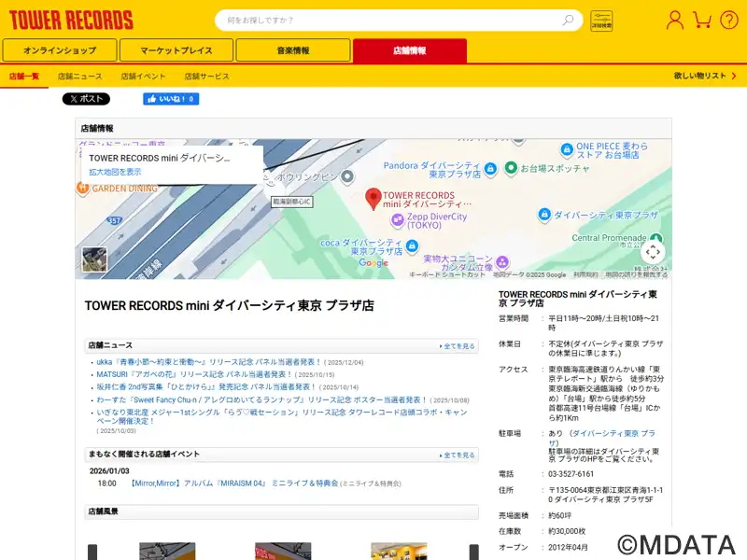This screenshot has height=560, width=747.
Task: Click the Pandora ダイバーシティ shop marker
Action: [x=490, y=169]
